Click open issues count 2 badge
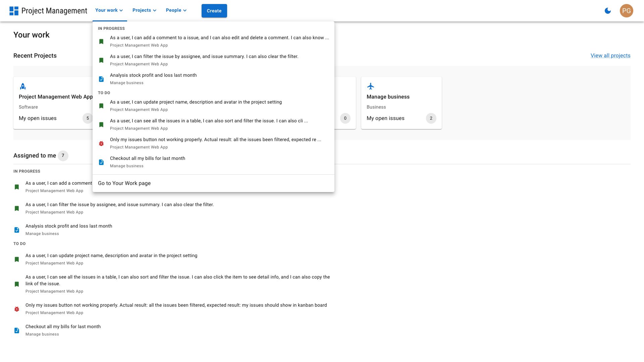Screen dimensions: 644x362 tap(431, 118)
